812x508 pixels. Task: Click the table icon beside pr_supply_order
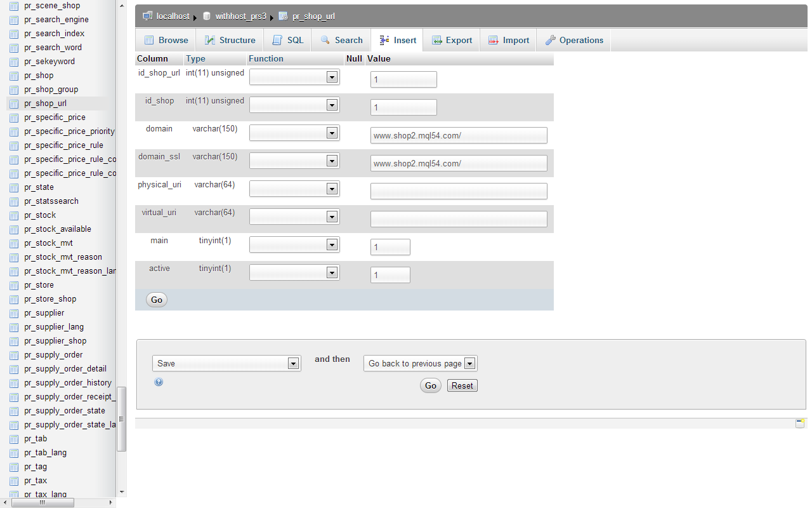coord(14,355)
